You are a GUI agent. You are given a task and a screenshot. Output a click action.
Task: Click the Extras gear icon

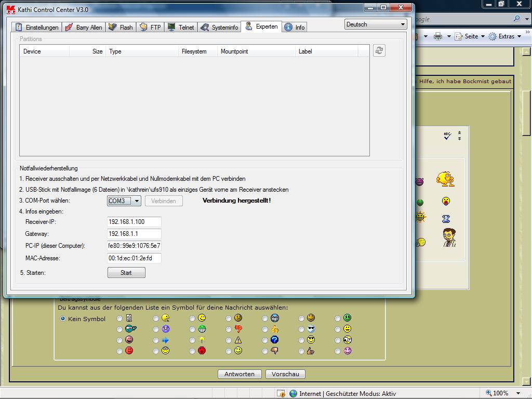click(492, 36)
